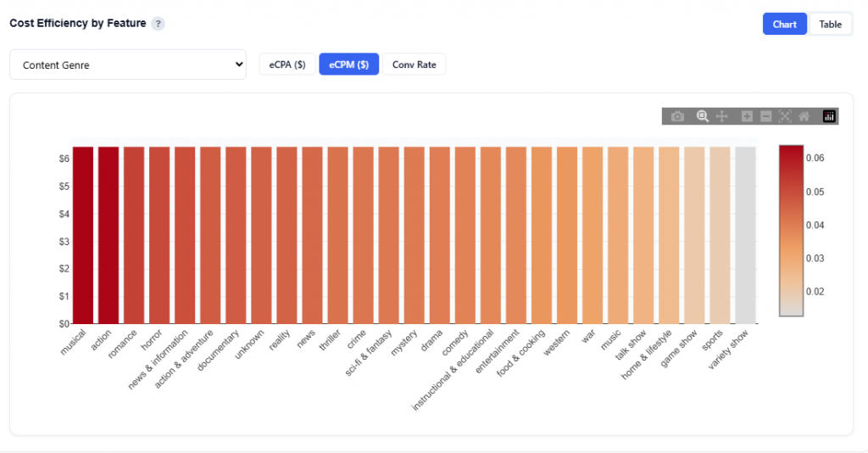Viewport: 868px width, 453px height.
Task: Click the Zoom in plus icon
Action: pos(747,116)
